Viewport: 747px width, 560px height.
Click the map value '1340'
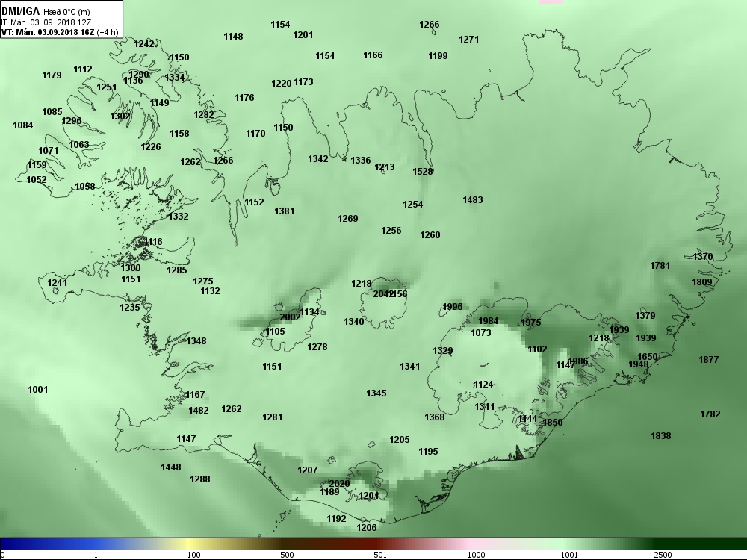[353, 322]
